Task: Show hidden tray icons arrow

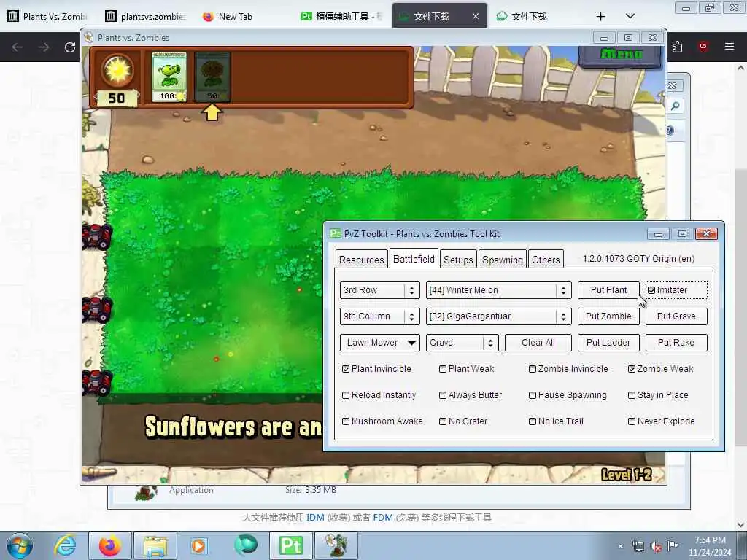Action: [x=620, y=547]
